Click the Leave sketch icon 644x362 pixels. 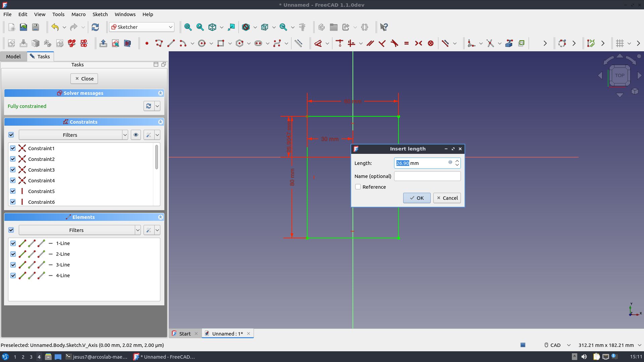coord(103,43)
